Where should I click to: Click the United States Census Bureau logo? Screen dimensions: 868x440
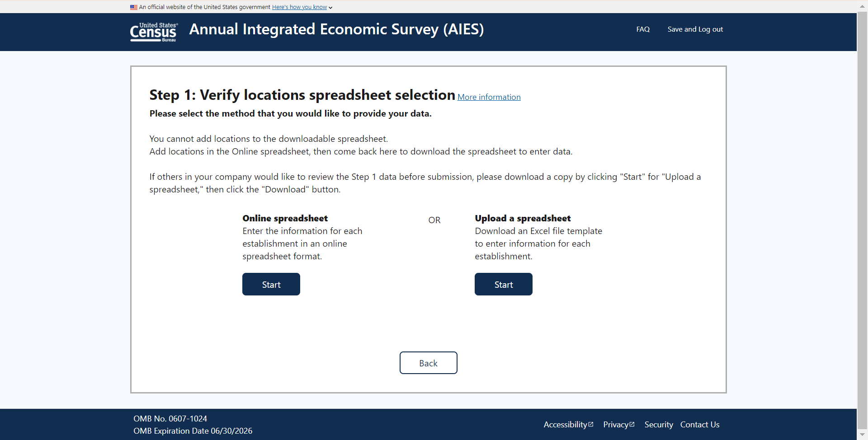[154, 32]
